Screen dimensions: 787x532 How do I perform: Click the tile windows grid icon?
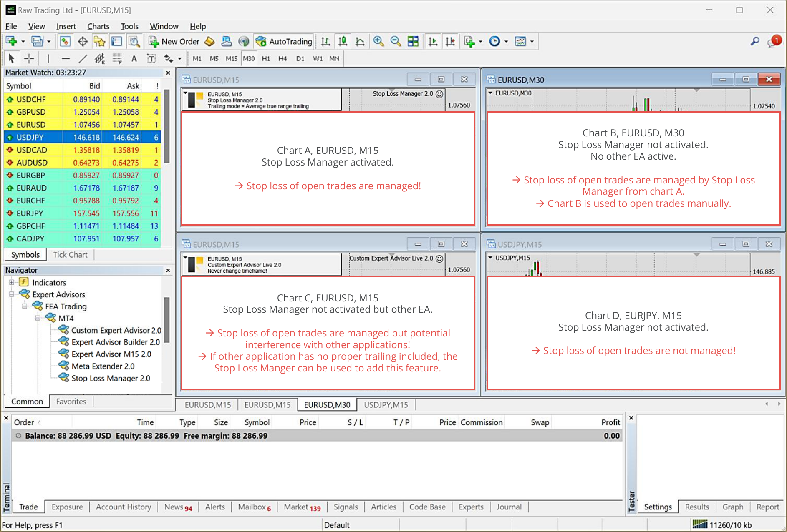point(413,41)
